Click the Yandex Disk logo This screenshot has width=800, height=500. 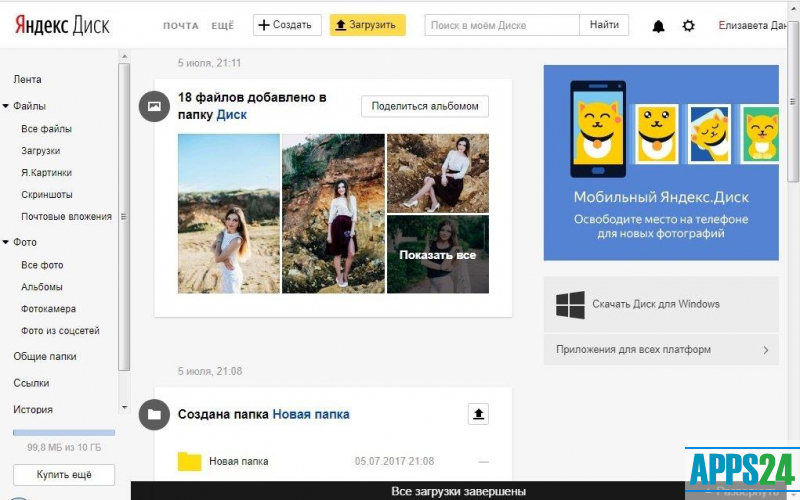point(62,25)
